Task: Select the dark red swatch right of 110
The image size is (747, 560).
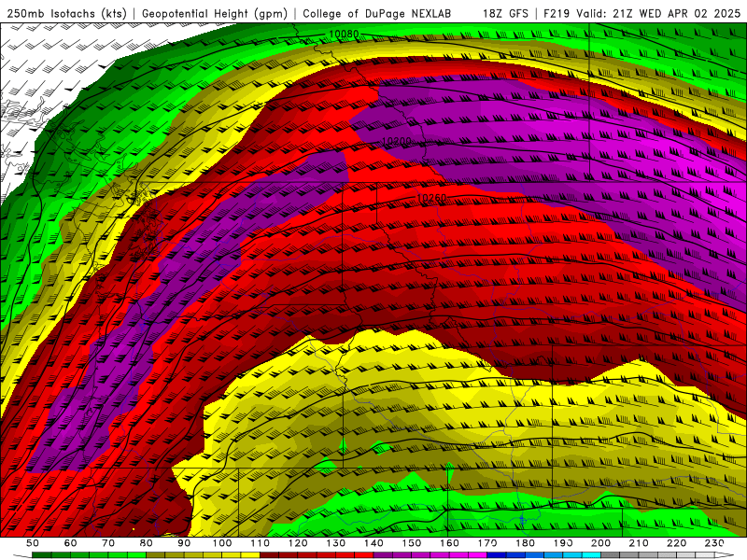Action: pos(269,555)
